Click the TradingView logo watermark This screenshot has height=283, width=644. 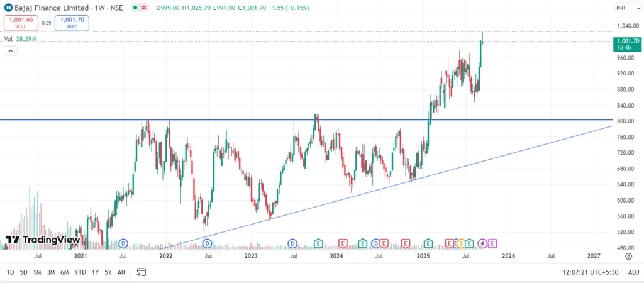point(43,240)
